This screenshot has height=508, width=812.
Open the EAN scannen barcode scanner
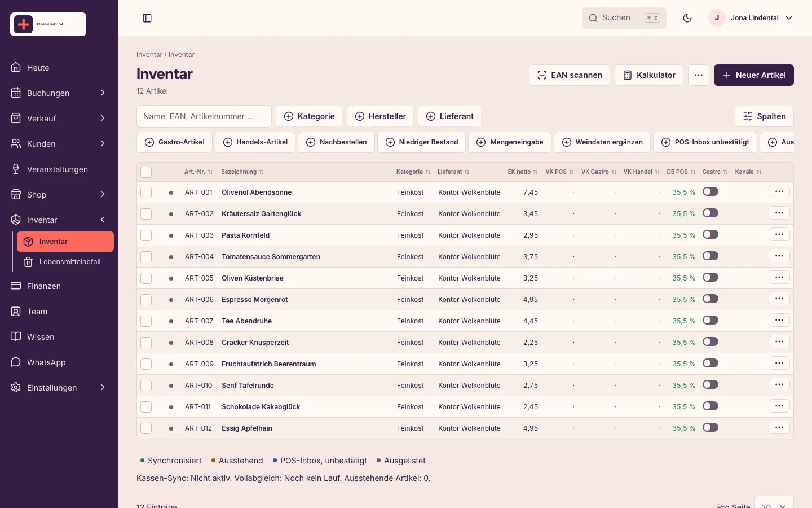tap(570, 75)
